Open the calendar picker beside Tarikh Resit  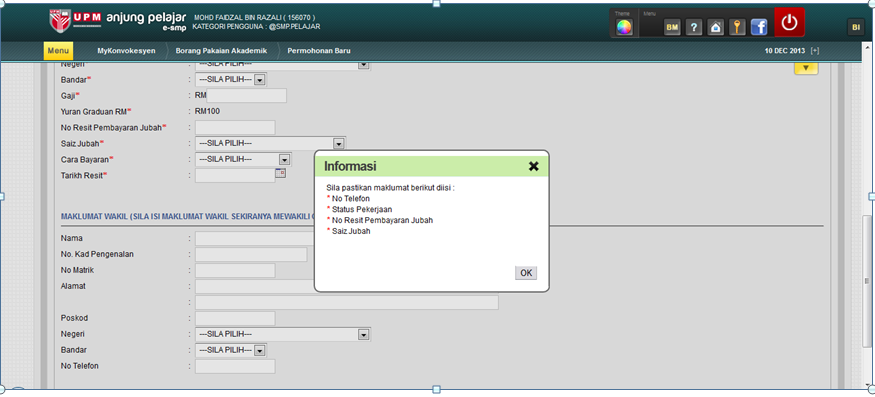point(281,174)
